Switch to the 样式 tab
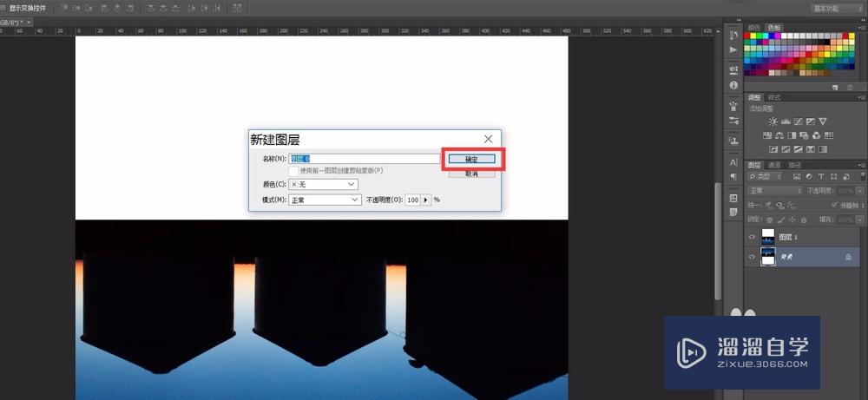Image resolution: width=868 pixels, height=400 pixels. click(774, 97)
